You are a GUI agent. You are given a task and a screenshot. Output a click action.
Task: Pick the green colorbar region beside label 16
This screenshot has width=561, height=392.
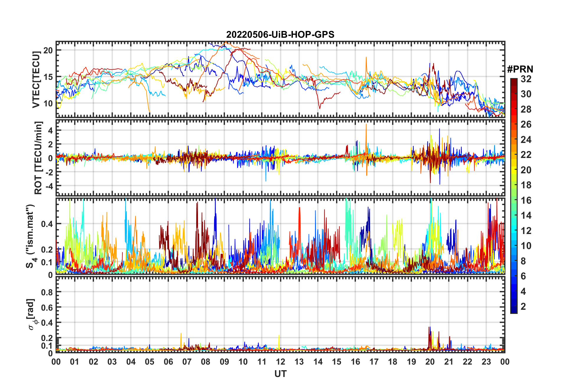coord(514,200)
